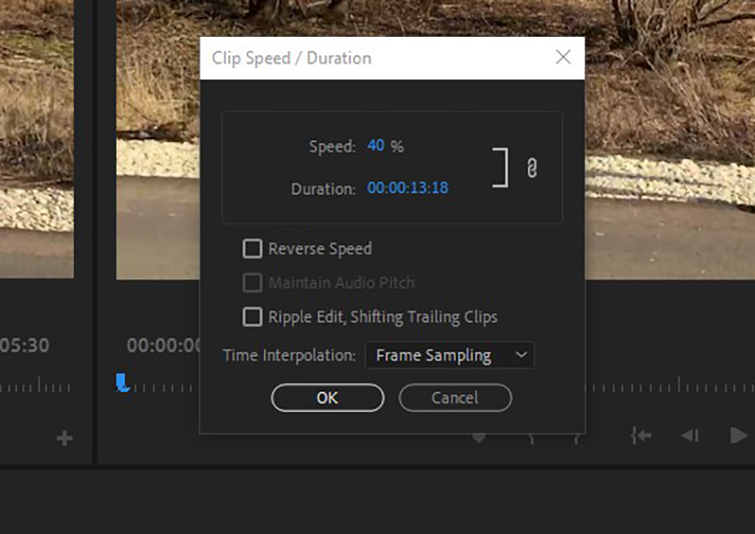
Task: Enable the Reverse Speed checkbox
Action: [253, 249]
